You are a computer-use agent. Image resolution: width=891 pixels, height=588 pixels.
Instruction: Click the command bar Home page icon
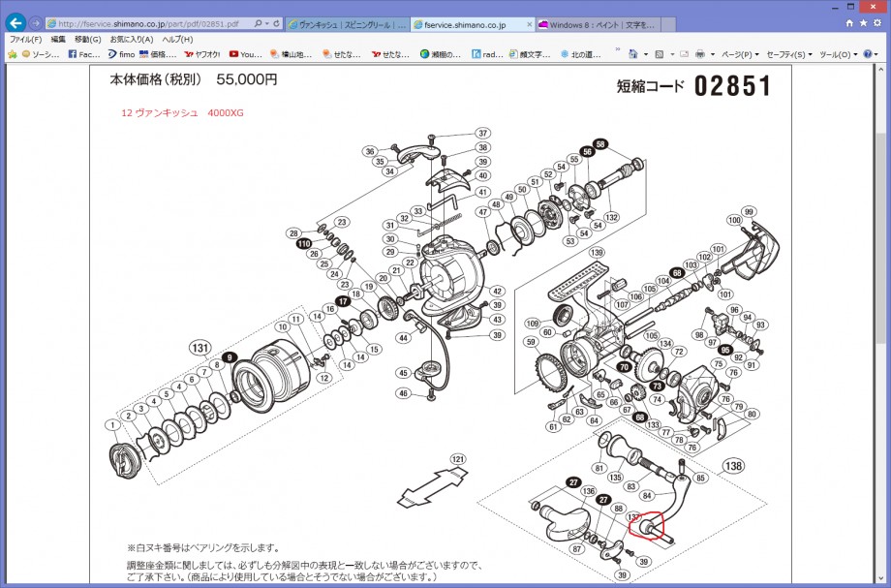click(633, 54)
